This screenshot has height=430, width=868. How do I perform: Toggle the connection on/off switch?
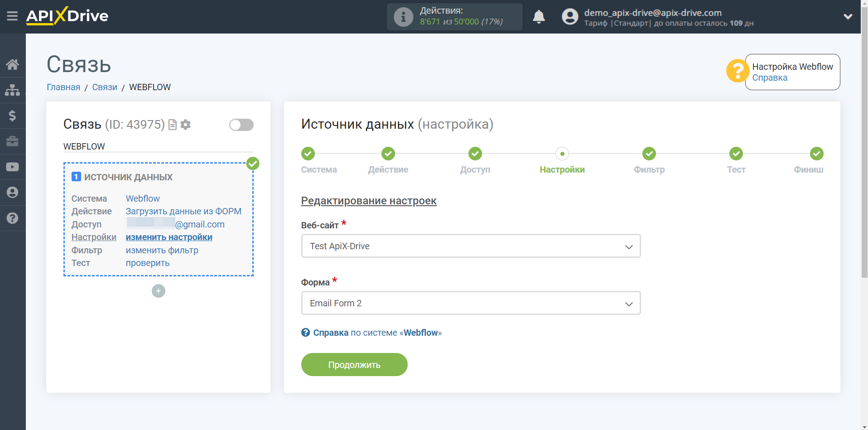241,125
